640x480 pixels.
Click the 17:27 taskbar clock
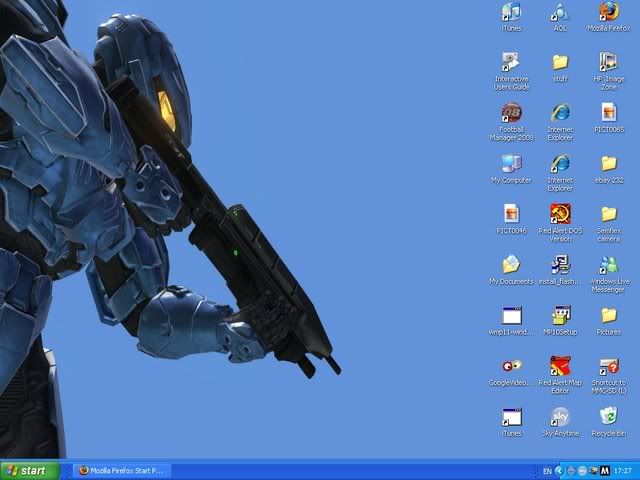tap(622, 471)
